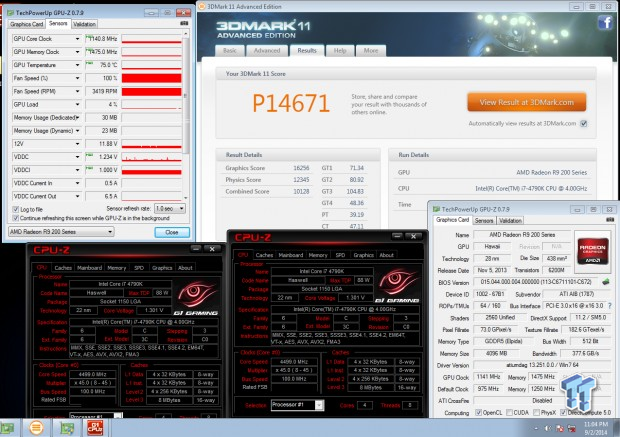The height and width of the screenshot is (437, 620).
Task: Open the GPU-Z taskbar icon
Action: [67, 428]
